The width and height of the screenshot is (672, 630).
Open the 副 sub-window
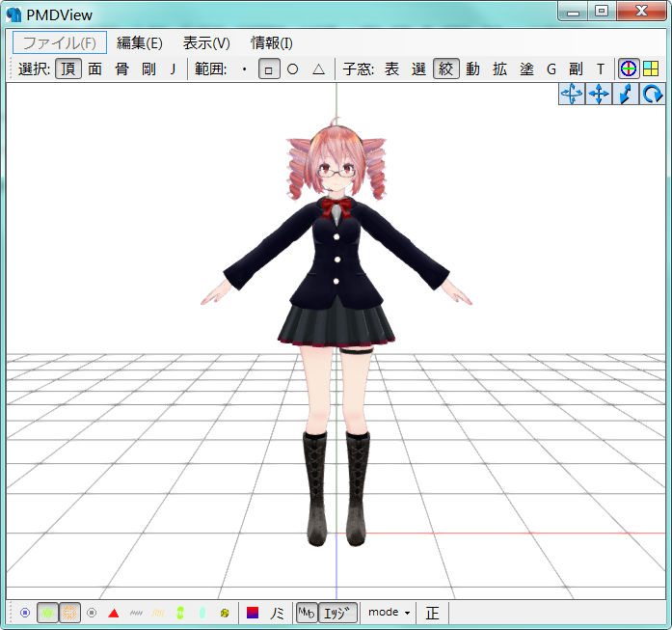[576, 69]
